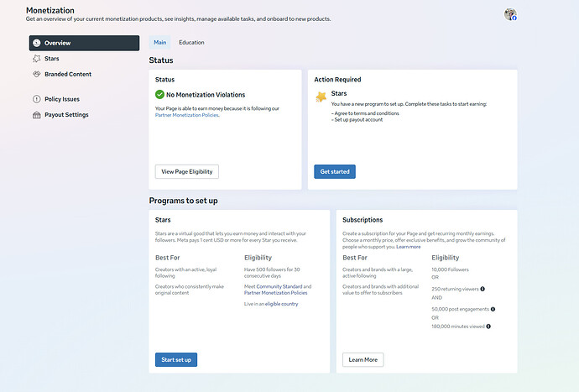This screenshot has height=392, width=579.
Task: Click the Overview icon in the sidebar
Action: pyautogui.click(x=36, y=43)
